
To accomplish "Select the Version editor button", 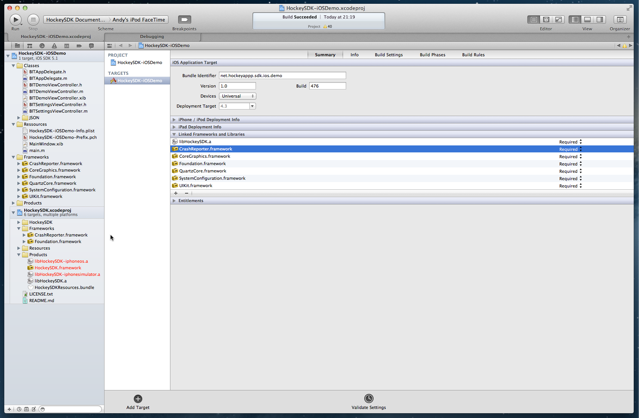I will click(559, 20).
